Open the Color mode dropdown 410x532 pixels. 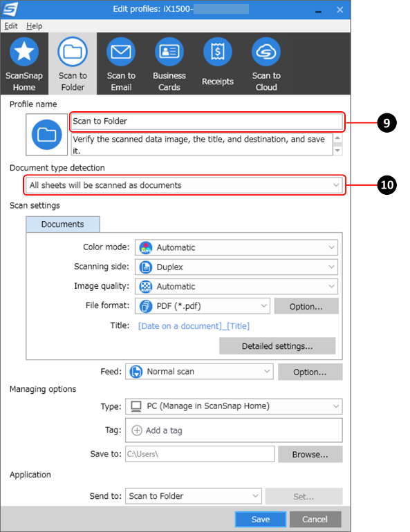click(x=236, y=247)
